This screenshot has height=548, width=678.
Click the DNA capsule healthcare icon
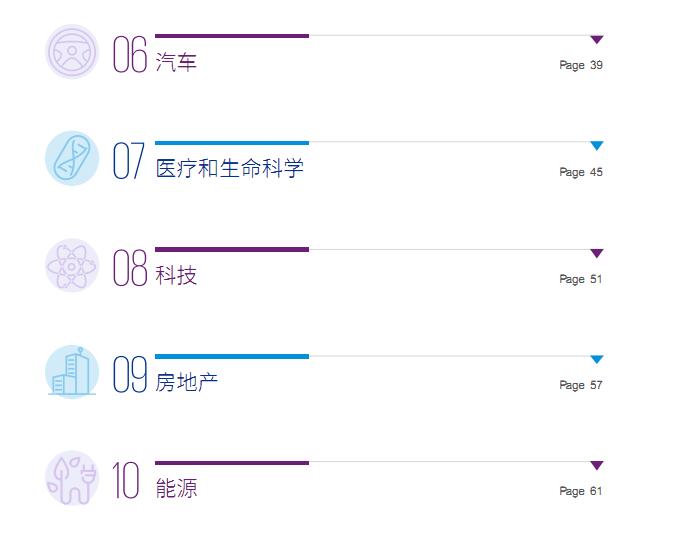[x=72, y=158]
